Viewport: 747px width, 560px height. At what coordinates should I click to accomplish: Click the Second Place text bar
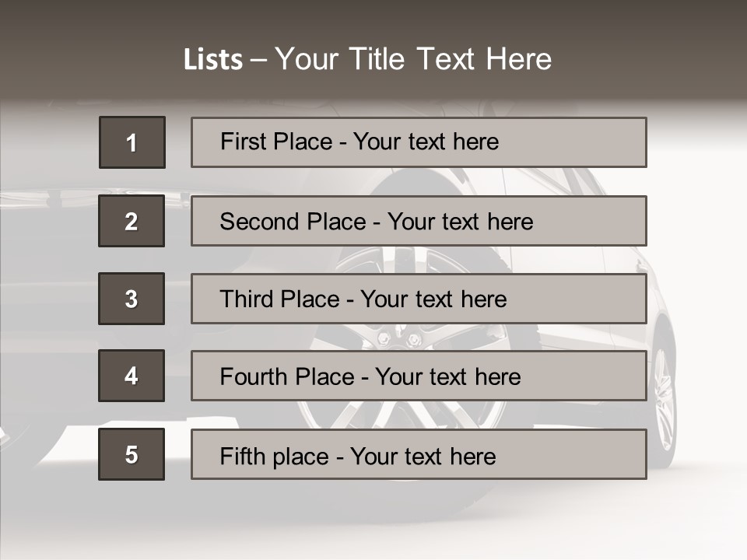(x=419, y=220)
